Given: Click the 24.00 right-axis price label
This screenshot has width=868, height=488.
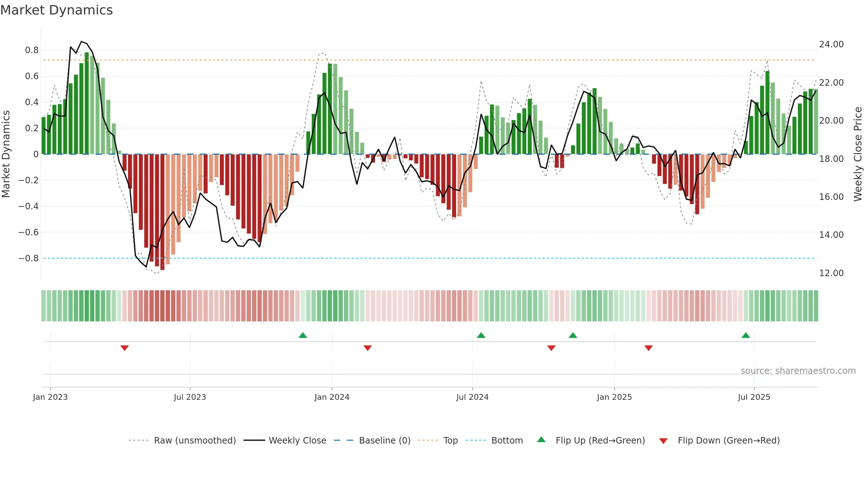Looking at the screenshot, I should 831,44.
